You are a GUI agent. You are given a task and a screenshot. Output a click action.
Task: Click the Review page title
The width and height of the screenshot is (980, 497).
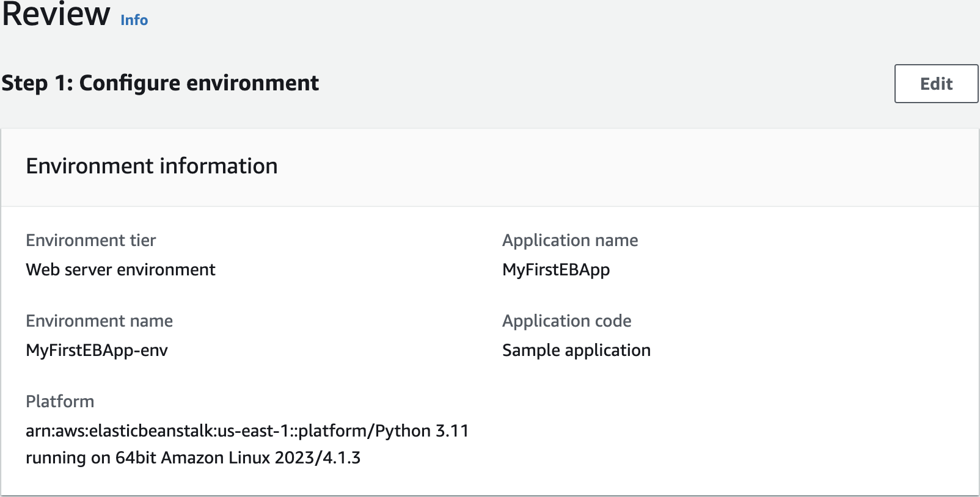(56, 15)
